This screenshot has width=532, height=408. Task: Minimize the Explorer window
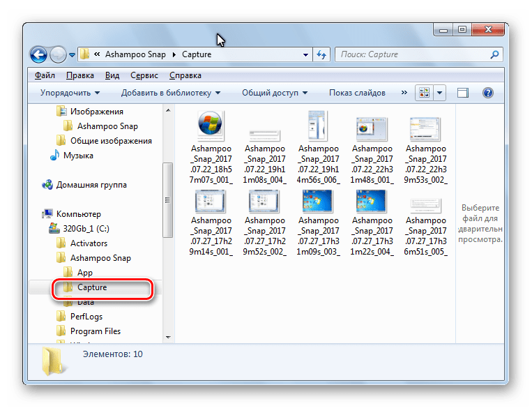(443, 30)
